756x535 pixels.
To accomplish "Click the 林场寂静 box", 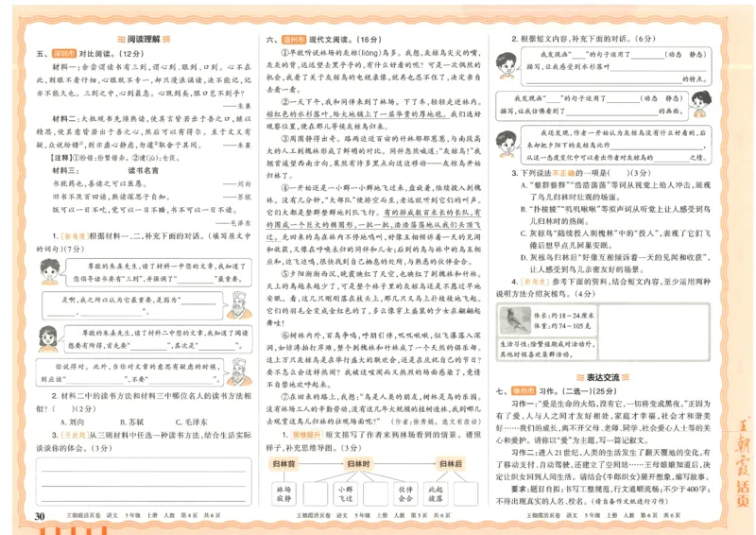I will pyautogui.click(x=283, y=494).
